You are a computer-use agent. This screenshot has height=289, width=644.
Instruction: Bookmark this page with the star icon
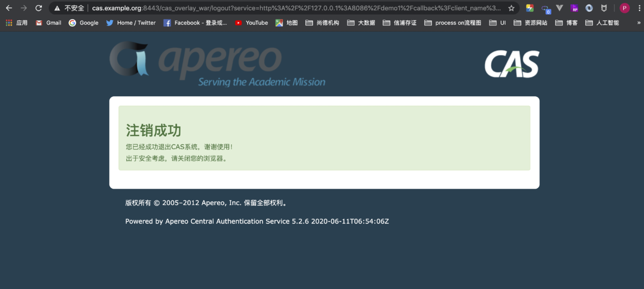tap(511, 8)
